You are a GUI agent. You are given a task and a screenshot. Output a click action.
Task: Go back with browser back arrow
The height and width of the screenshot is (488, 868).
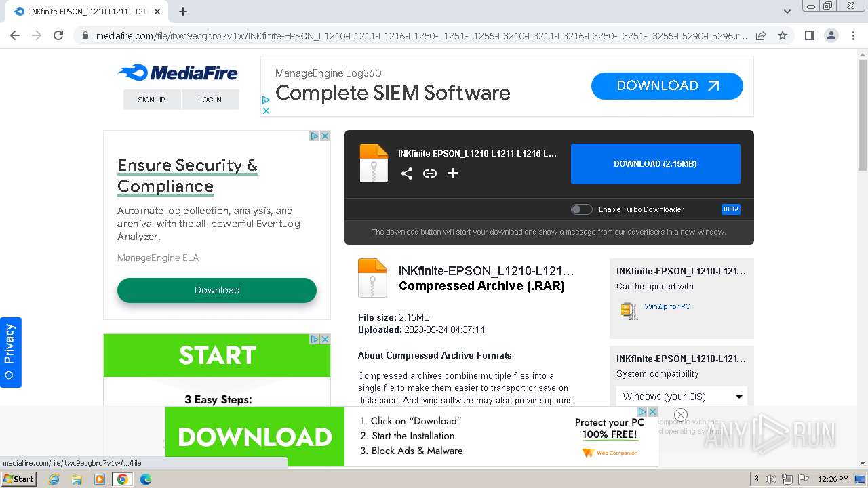click(15, 35)
